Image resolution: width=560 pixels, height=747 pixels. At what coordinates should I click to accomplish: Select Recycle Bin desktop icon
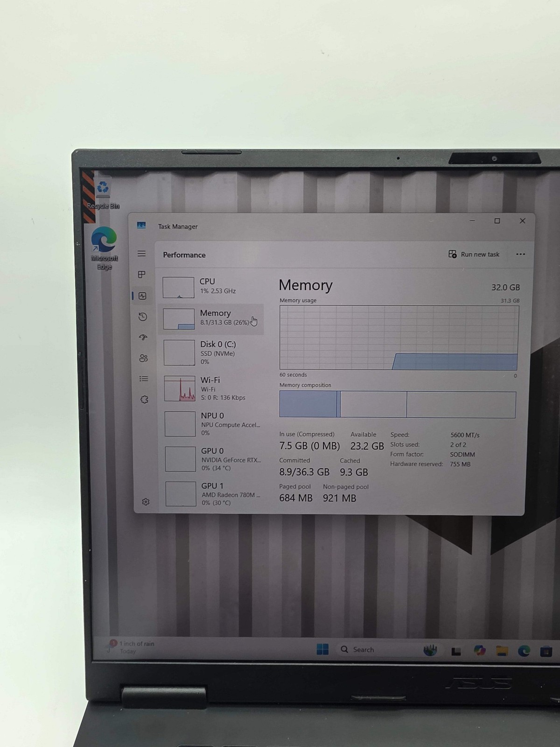pyautogui.click(x=103, y=194)
